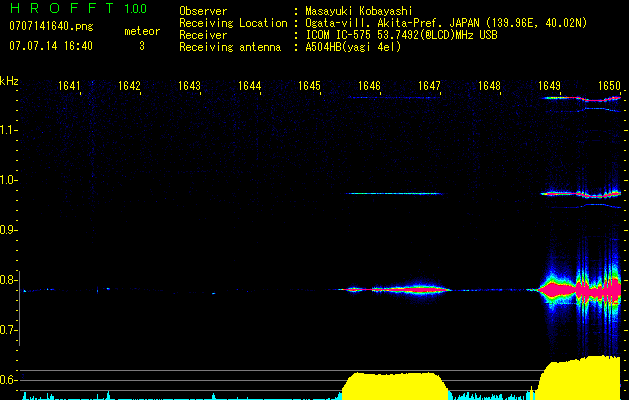629x400 pixels.
Task: Click the version number 1.0.0
Action: tap(136, 9)
